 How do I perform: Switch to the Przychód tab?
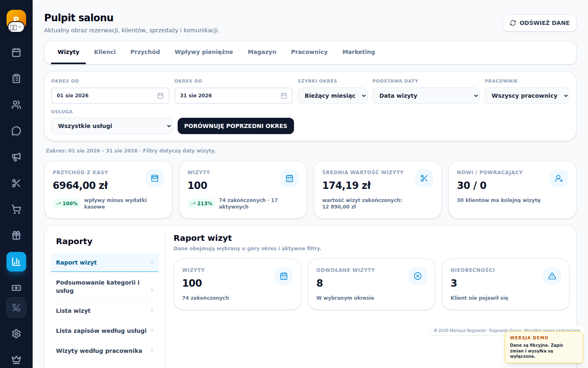click(145, 52)
